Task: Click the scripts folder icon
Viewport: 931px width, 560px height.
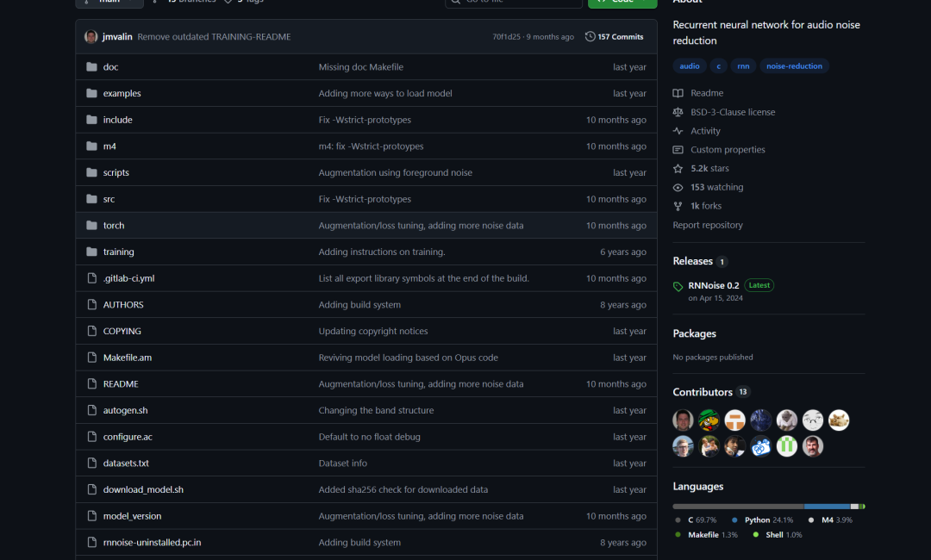Action: [x=91, y=172]
